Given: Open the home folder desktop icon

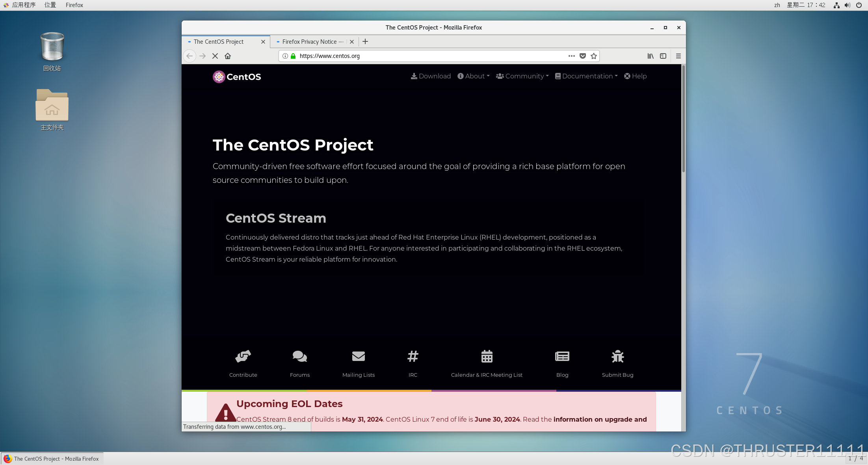Looking at the screenshot, I should point(52,110).
